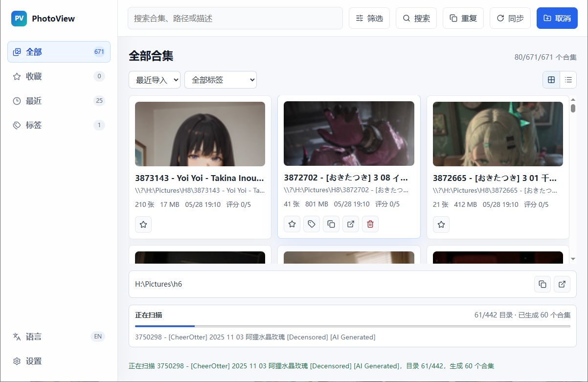The height and width of the screenshot is (382, 588).
Task: Open the 3872702 collection thumbnail
Action: pos(349,134)
